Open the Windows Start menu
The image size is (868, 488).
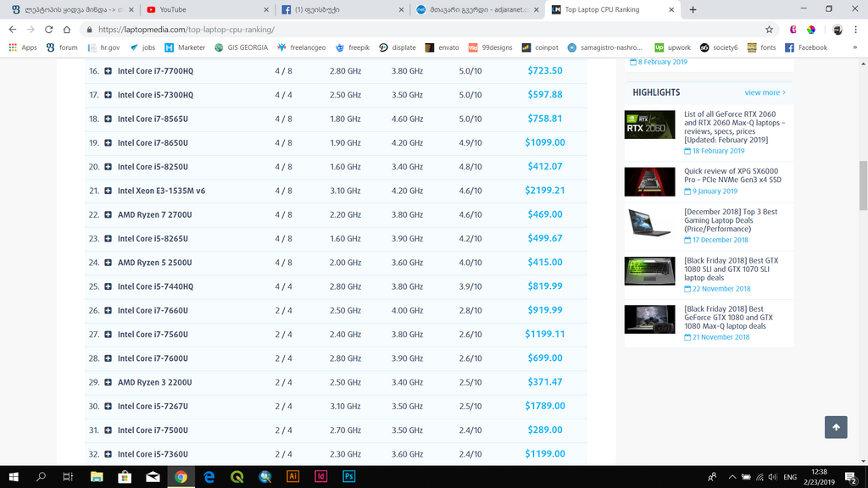click(x=14, y=476)
